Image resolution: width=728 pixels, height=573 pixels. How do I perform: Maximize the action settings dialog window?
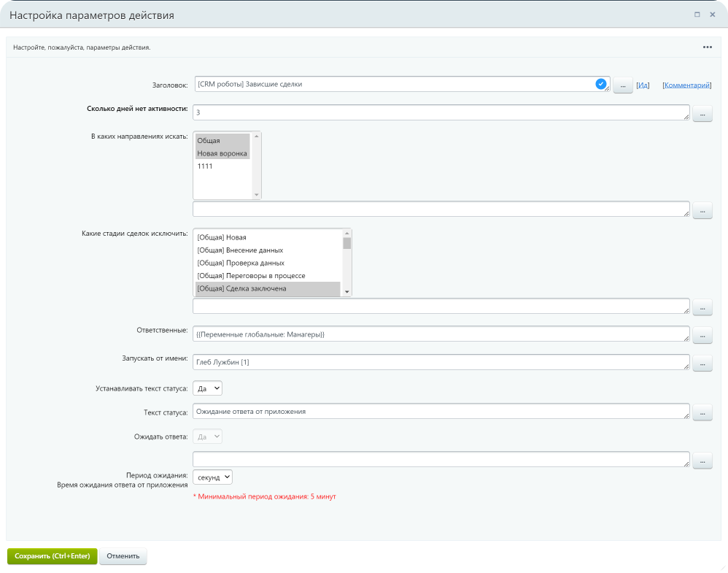[697, 15]
